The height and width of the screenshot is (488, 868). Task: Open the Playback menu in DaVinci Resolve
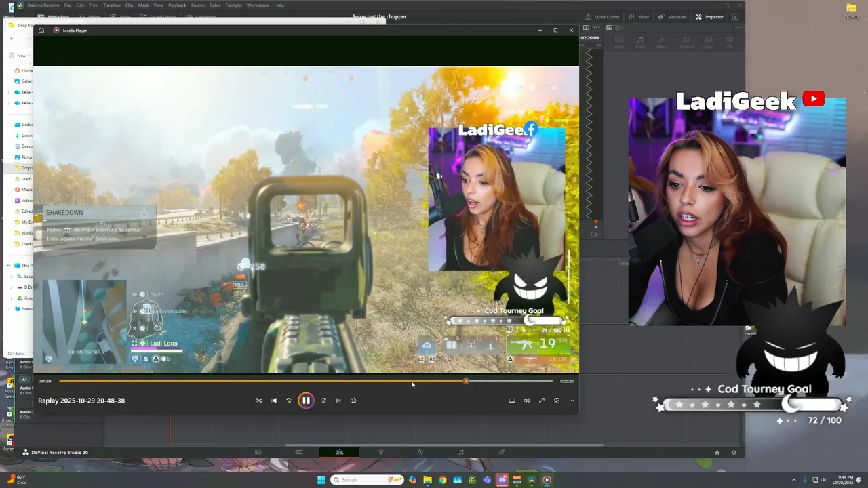(x=177, y=5)
